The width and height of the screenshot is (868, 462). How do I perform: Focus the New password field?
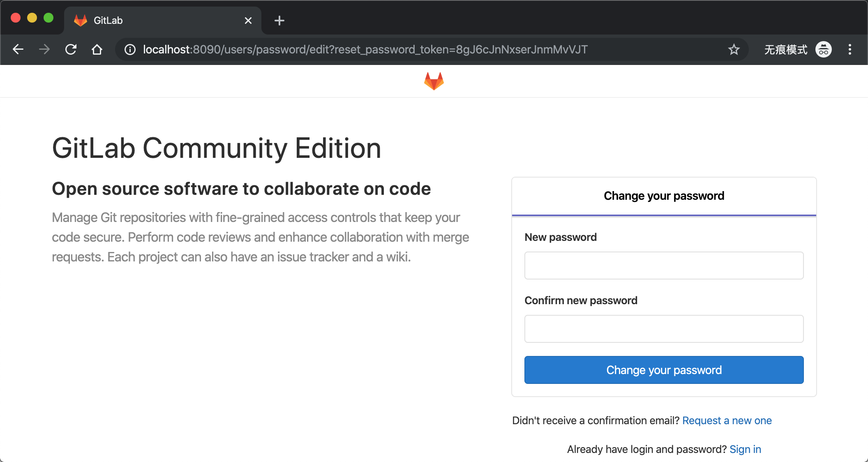[x=664, y=266]
